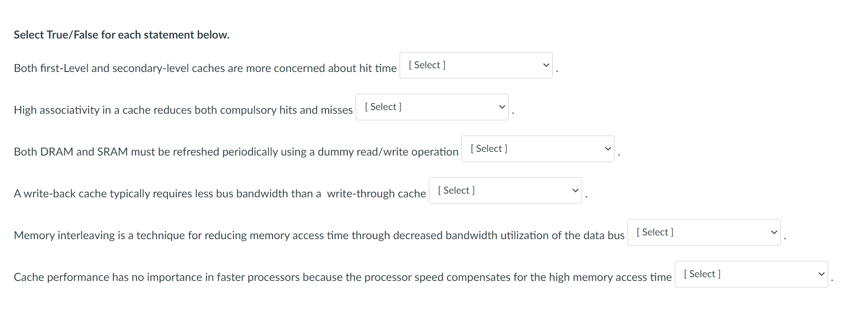Open the Select dropdown for memory interleaving statement

[x=703, y=232]
